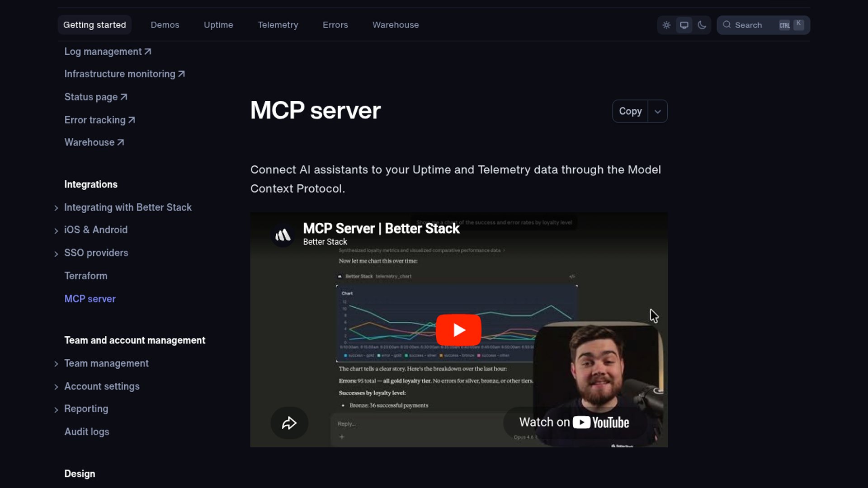Viewport: 868px width, 488px height.
Task: Expand Account settings chevron
Action: click(x=56, y=387)
